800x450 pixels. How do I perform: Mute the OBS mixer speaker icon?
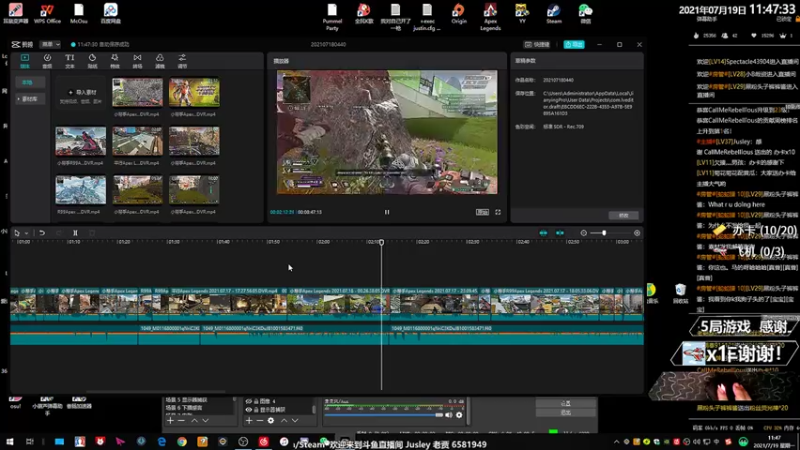(x=448, y=415)
